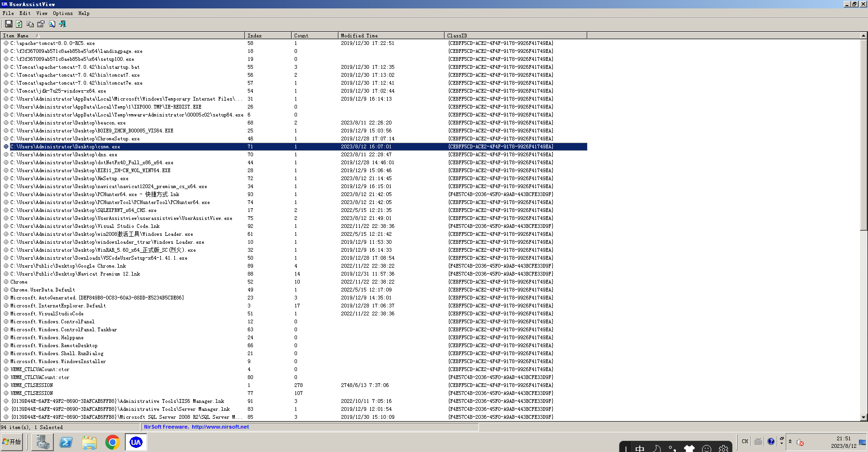
Task: Copy selected item with the copy icon
Action: coord(30,23)
